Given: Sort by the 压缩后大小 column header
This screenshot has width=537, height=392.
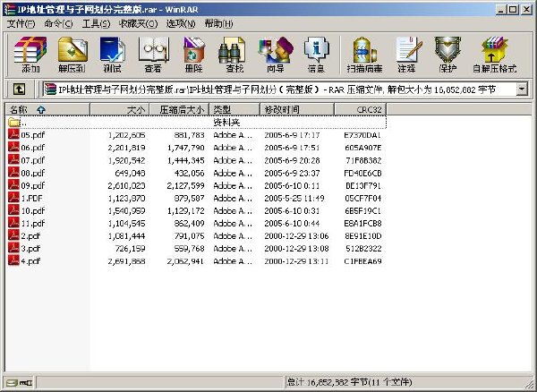Looking at the screenshot, I should [x=179, y=109].
